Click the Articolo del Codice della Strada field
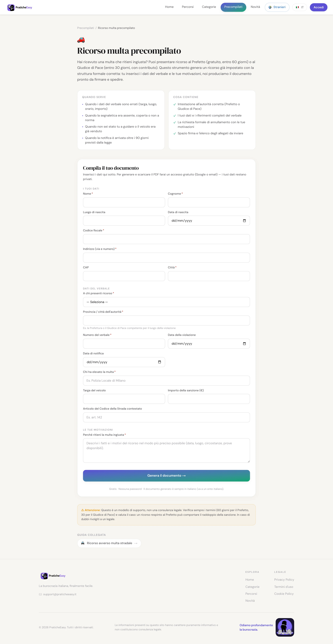 click(166, 417)
